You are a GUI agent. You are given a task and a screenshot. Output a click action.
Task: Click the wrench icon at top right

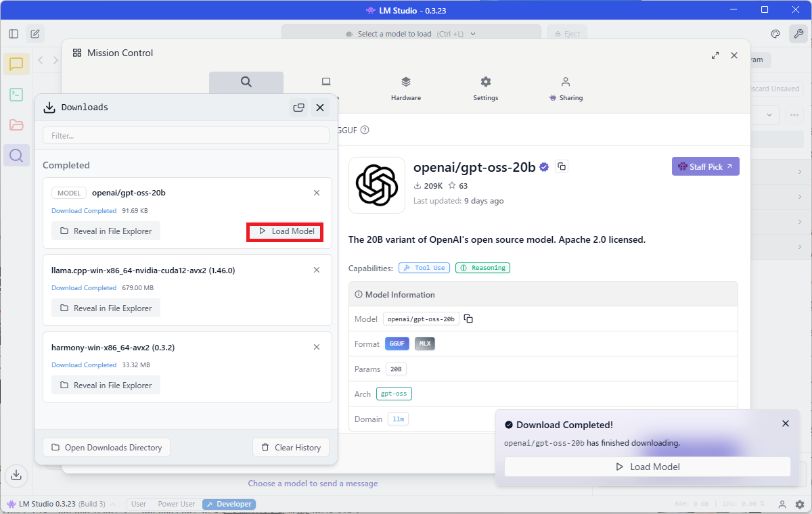[x=799, y=34]
